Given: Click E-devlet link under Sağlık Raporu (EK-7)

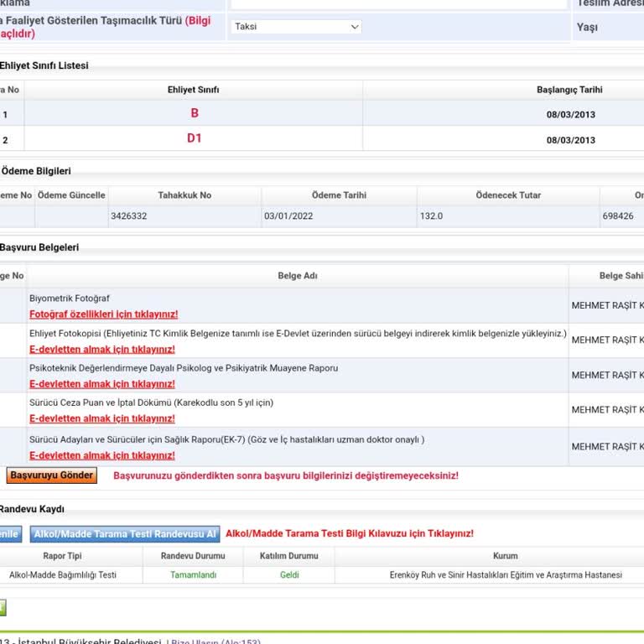Looking at the screenshot, I should [x=101, y=455].
